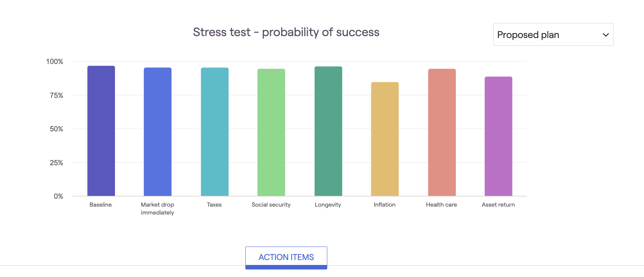Click the salmon Health care bar
This screenshot has height=277, width=644.
pyautogui.click(x=442, y=132)
